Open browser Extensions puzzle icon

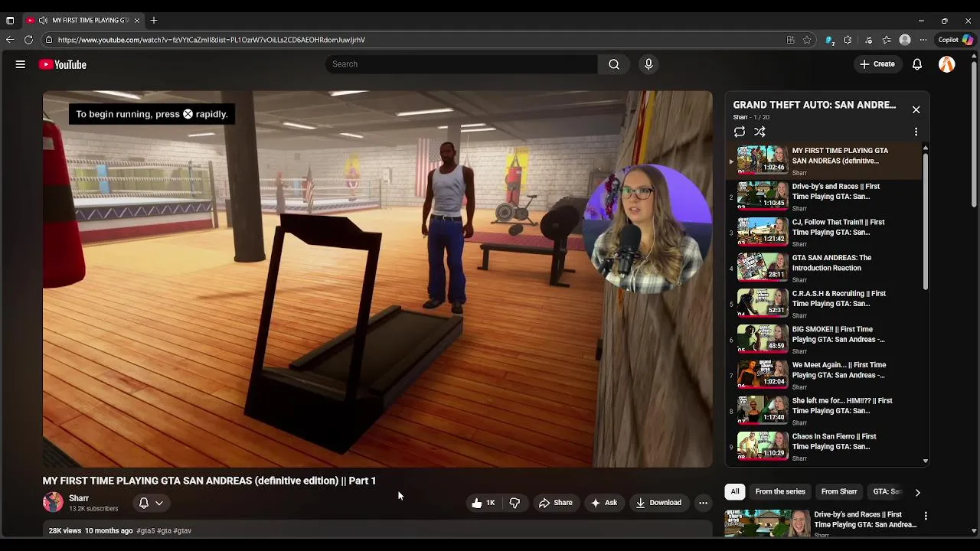(x=848, y=40)
